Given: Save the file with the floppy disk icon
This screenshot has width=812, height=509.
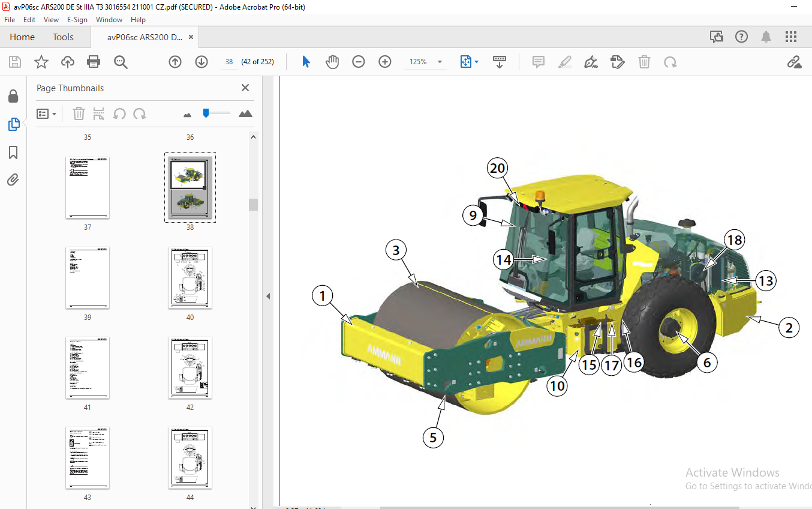Looking at the screenshot, I should coord(15,62).
